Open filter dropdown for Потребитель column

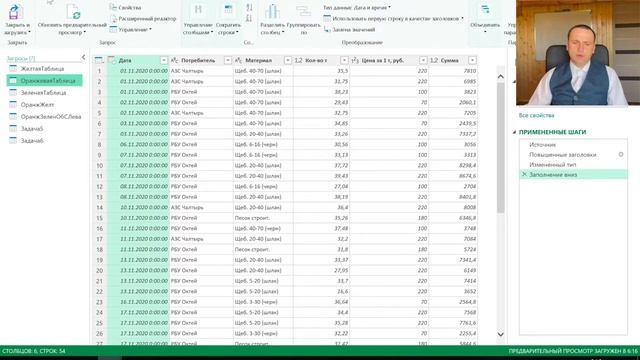(x=228, y=60)
